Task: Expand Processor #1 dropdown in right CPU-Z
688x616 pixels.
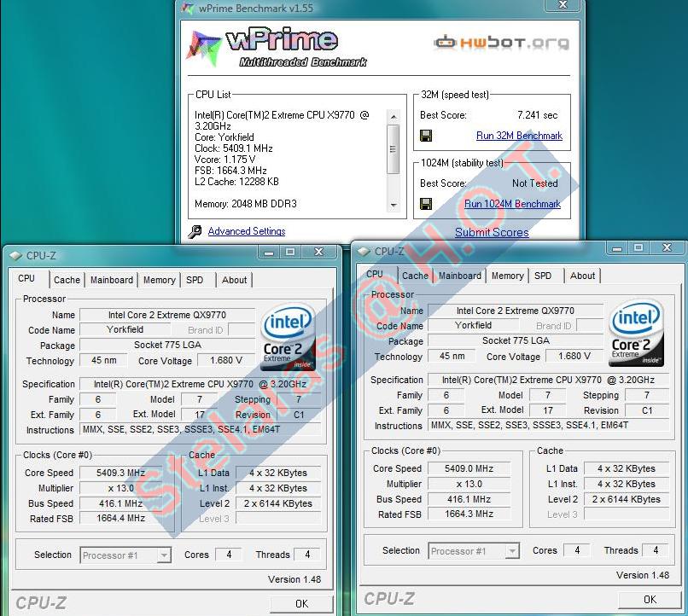Action: pos(511,551)
